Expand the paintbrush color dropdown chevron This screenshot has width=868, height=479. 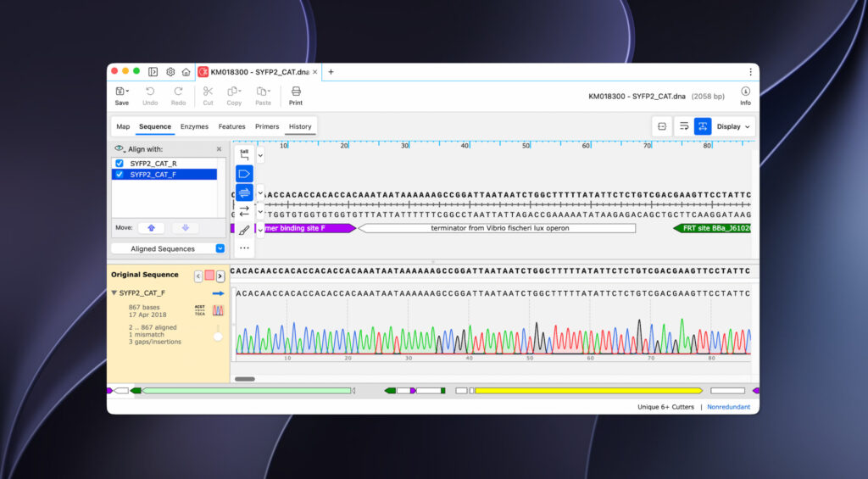click(260, 230)
